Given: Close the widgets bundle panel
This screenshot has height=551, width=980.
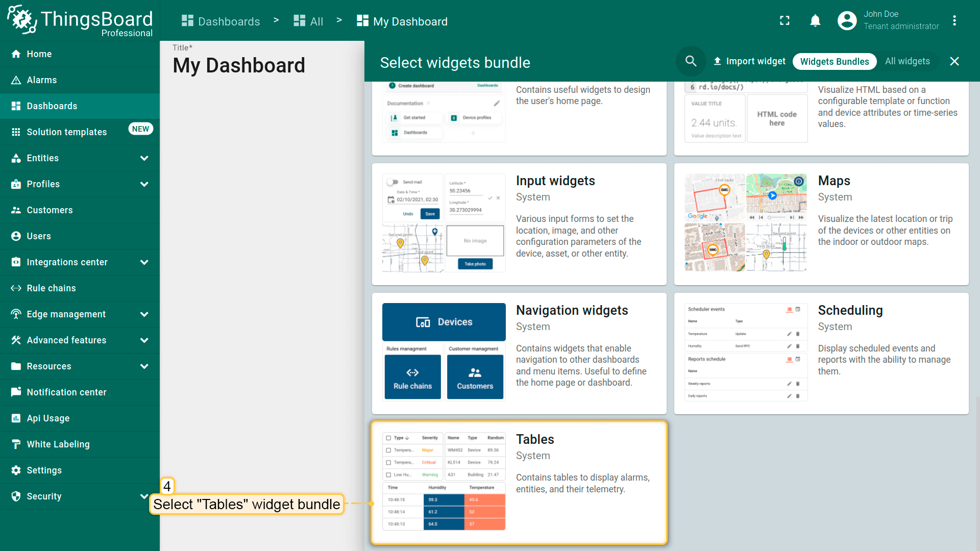Looking at the screenshot, I should (954, 61).
